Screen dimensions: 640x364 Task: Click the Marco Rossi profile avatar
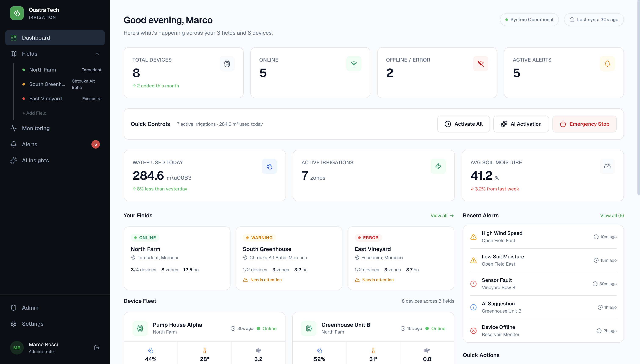click(x=17, y=347)
